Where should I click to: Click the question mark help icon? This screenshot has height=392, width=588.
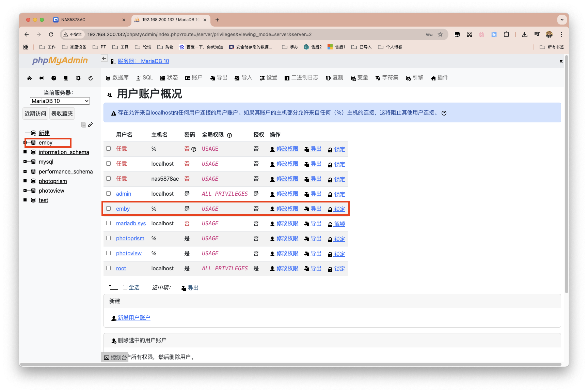click(x=54, y=78)
